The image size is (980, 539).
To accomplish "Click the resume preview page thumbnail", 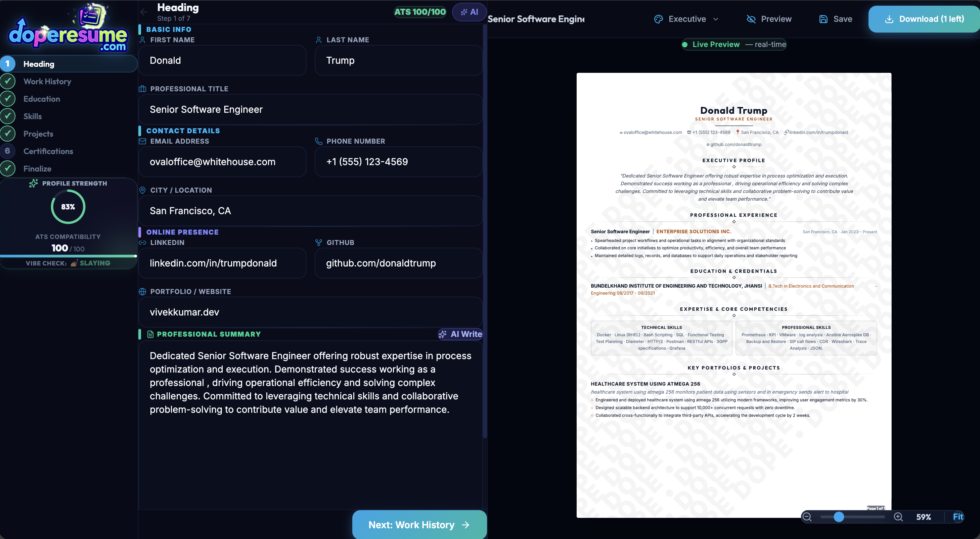I will click(734, 295).
